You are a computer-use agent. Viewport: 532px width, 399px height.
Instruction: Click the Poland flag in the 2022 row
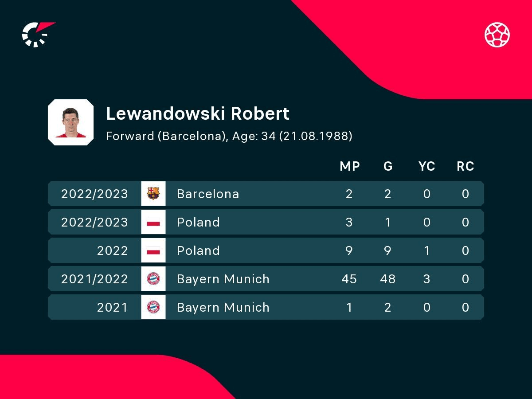(x=153, y=250)
